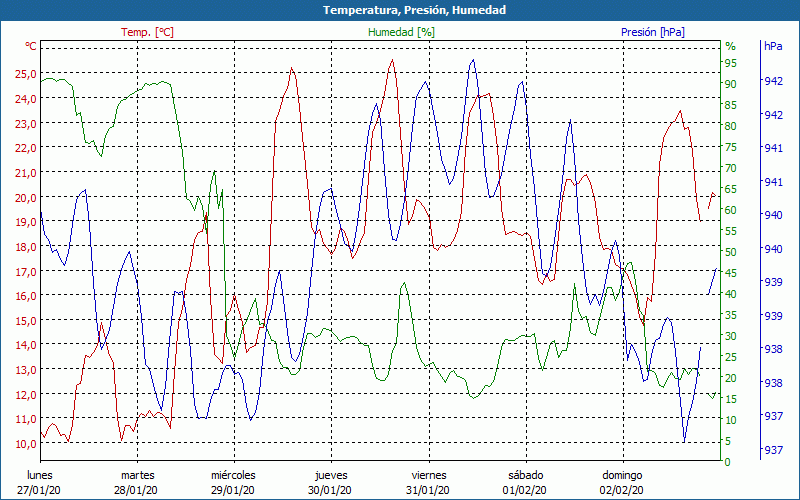Click the green '45' humidity axis value

click(x=731, y=273)
